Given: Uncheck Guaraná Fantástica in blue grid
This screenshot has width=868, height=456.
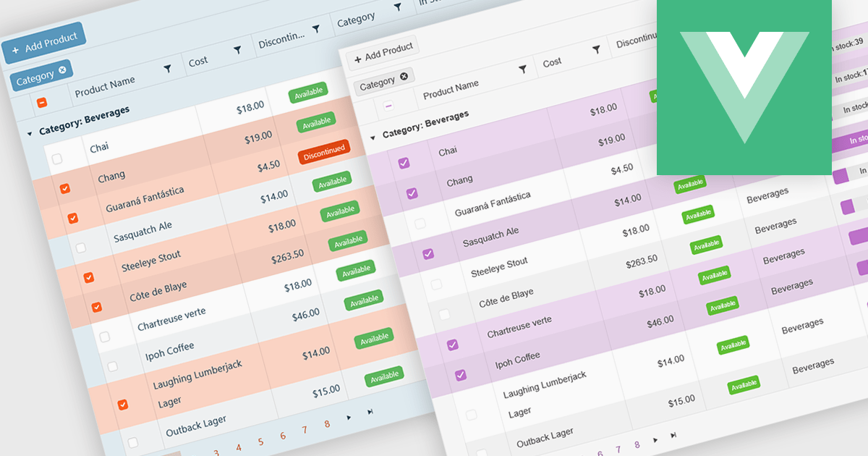Looking at the screenshot, I should click(x=73, y=218).
